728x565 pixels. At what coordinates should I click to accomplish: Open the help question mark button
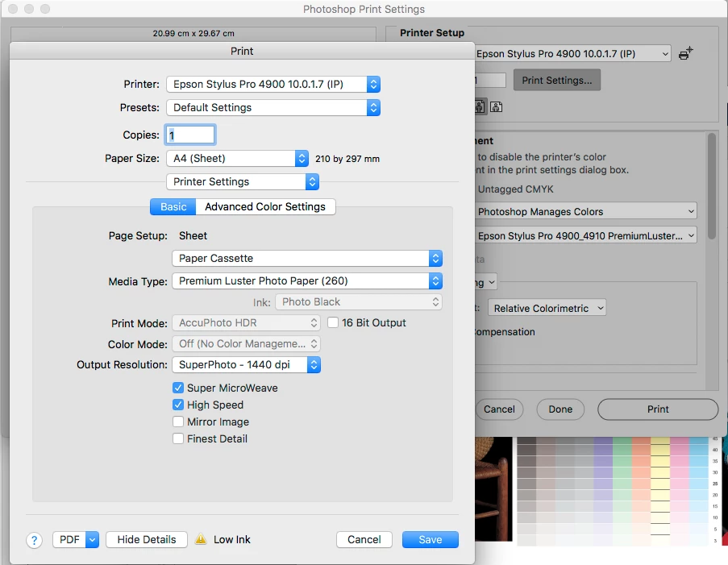[34, 539]
